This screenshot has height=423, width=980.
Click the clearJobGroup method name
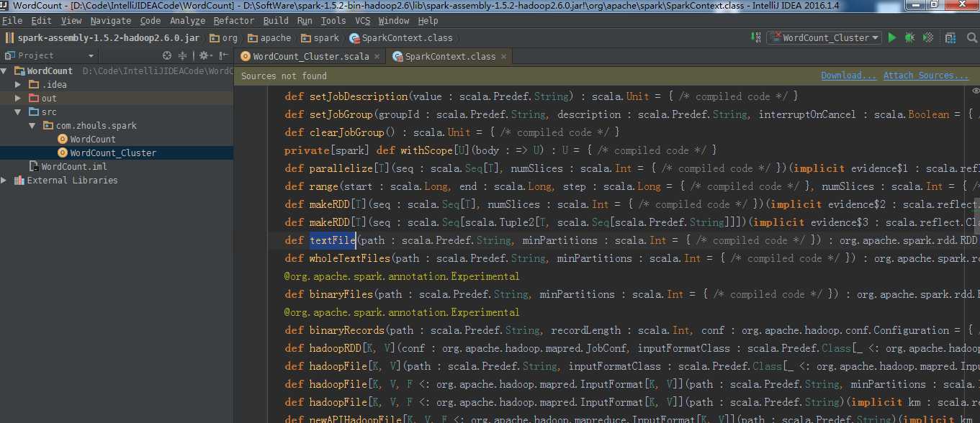347,132
